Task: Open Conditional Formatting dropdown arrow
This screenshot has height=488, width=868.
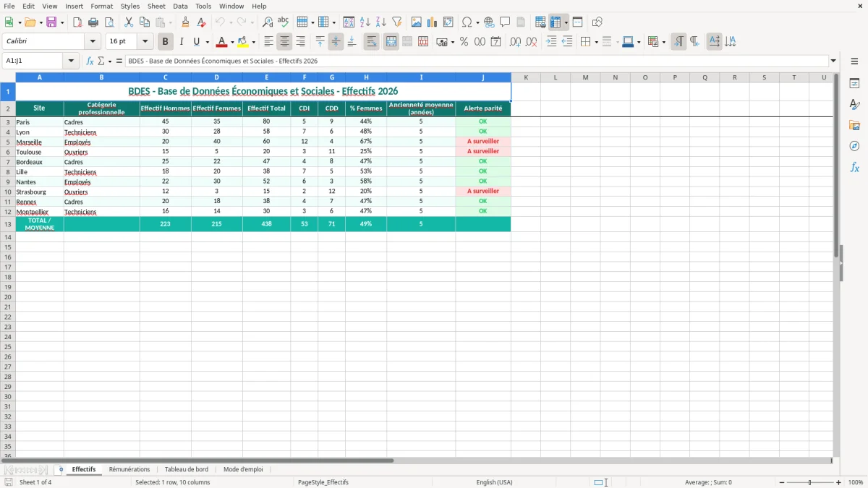Action: 663,42
